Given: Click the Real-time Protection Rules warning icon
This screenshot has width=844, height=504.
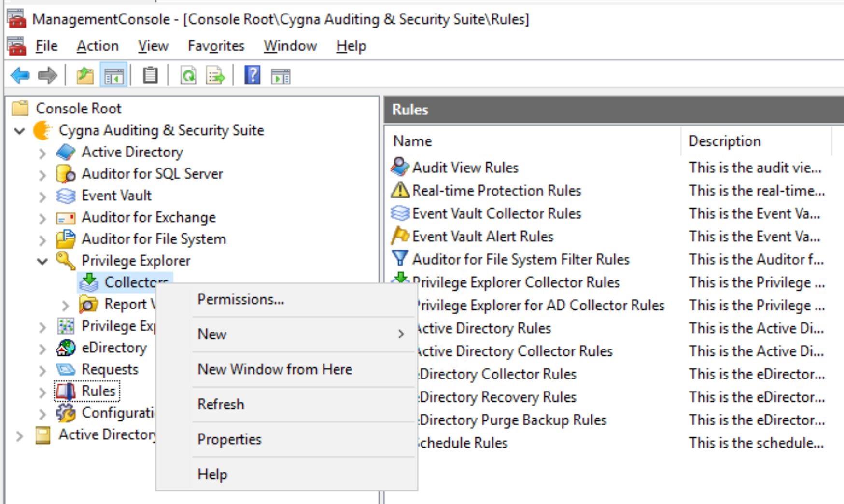Looking at the screenshot, I should point(400,190).
